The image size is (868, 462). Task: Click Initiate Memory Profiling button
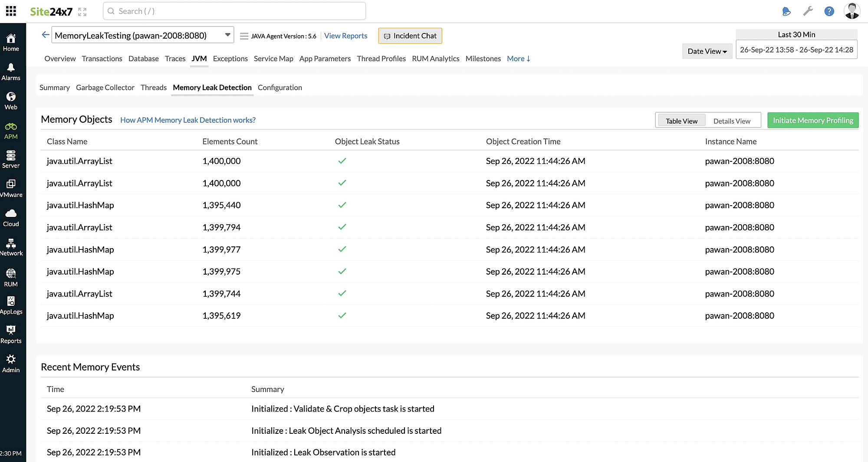(x=813, y=121)
